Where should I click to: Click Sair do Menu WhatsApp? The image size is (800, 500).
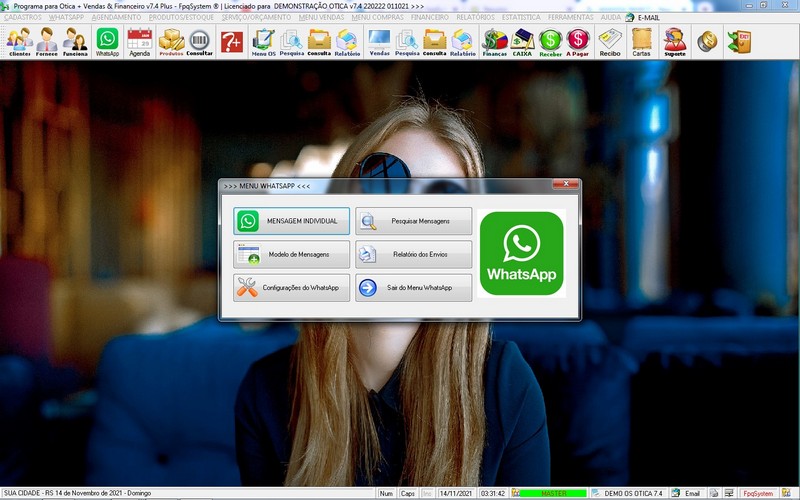pos(413,288)
